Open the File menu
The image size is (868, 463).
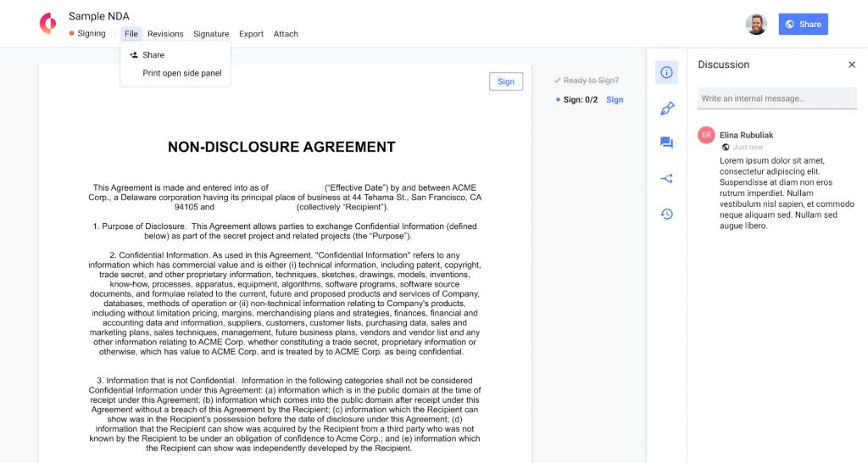[131, 34]
